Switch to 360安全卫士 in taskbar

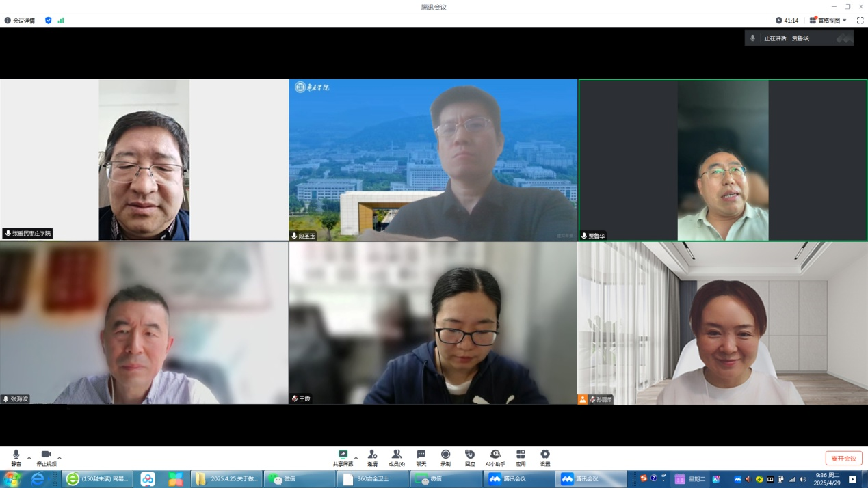pos(373,479)
